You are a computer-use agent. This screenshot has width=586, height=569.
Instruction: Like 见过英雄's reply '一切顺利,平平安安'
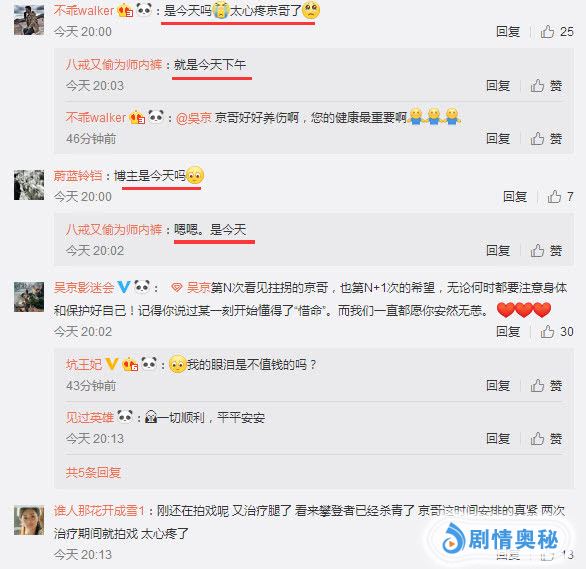pos(546,439)
